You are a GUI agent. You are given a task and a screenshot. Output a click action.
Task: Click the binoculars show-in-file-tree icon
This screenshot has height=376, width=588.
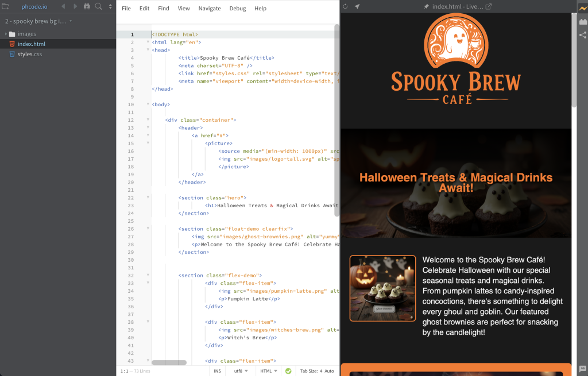point(87,7)
